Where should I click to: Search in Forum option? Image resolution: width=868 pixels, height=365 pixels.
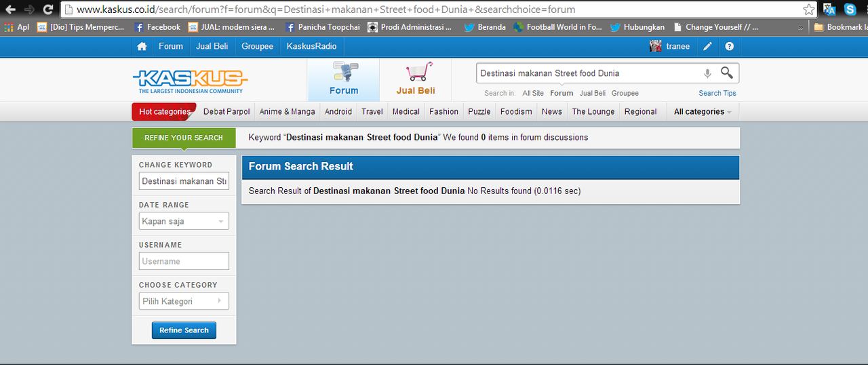click(x=561, y=93)
